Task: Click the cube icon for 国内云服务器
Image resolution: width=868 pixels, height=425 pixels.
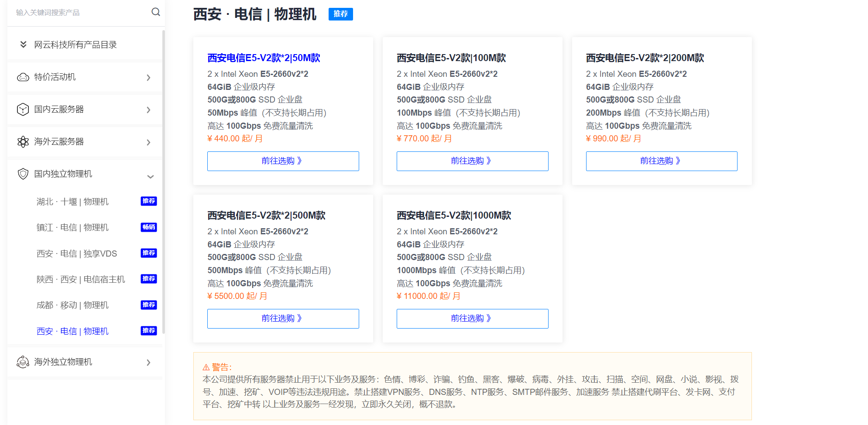Action: [x=23, y=110]
